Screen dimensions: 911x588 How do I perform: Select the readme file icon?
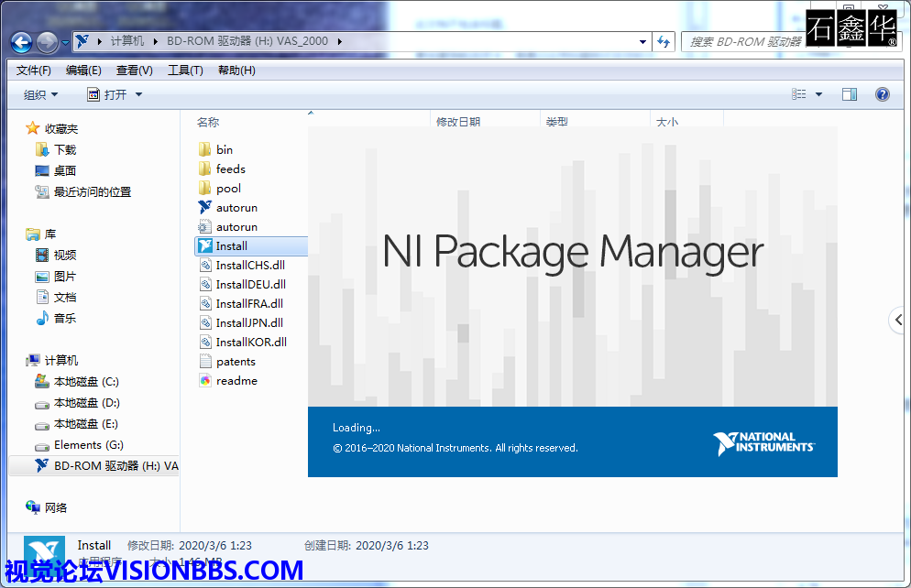(205, 380)
